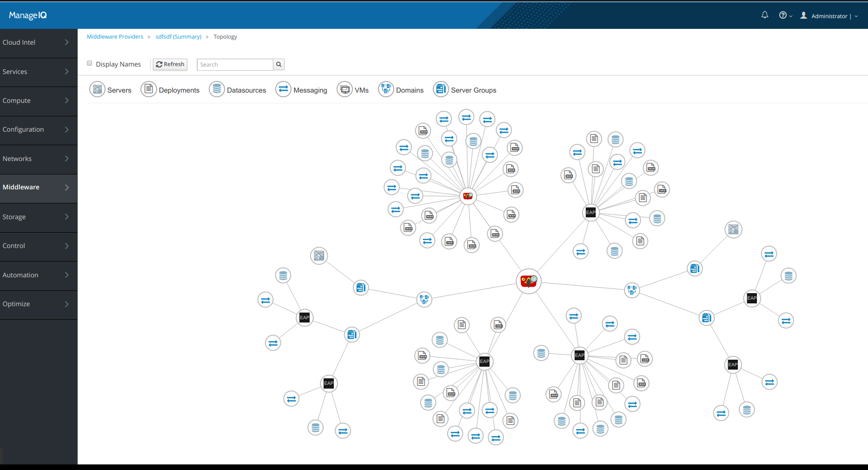Click the Messaging legend icon
The width and height of the screenshot is (868, 470).
click(x=283, y=89)
